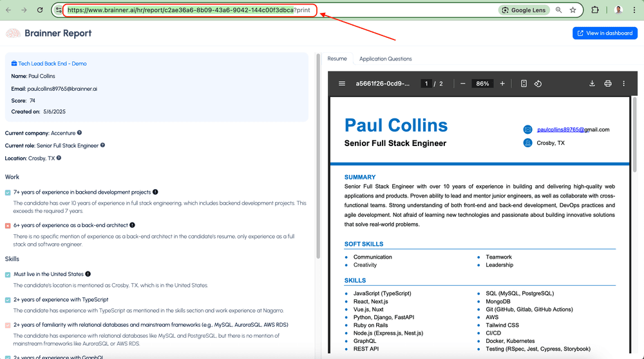
Task: Toggle Must live in United States checkbox
Action: (8, 275)
